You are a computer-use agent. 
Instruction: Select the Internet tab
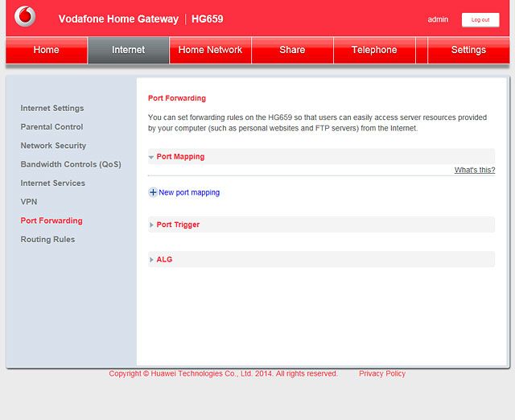click(x=128, y=50)
